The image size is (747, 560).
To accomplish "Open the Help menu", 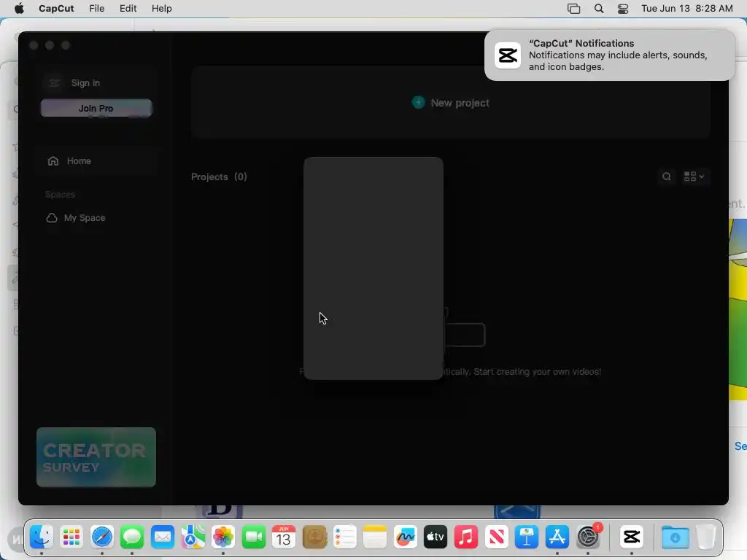I will [161, 9].
